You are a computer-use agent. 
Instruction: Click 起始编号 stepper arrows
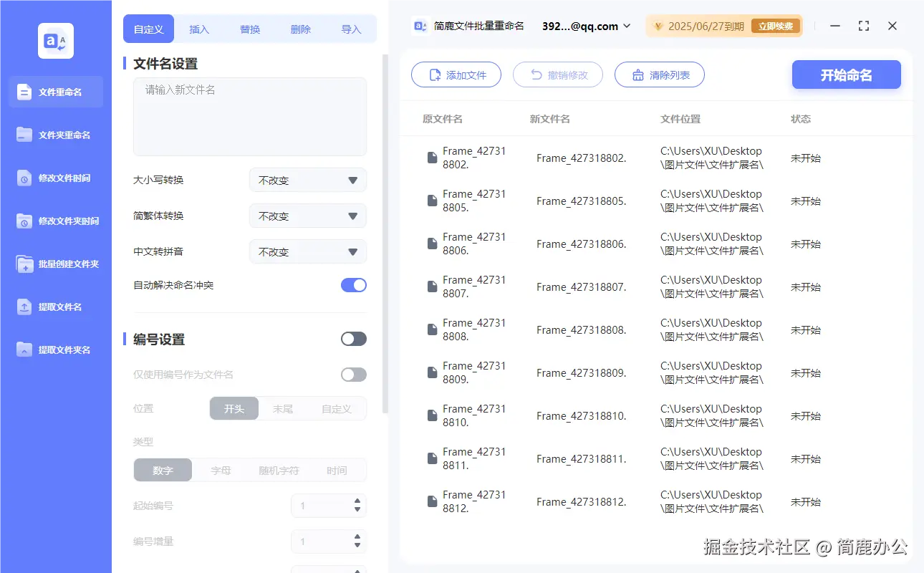point(357,506)
